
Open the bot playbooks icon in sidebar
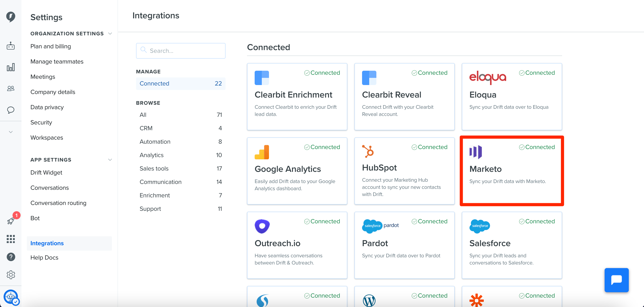click(11, 46)
